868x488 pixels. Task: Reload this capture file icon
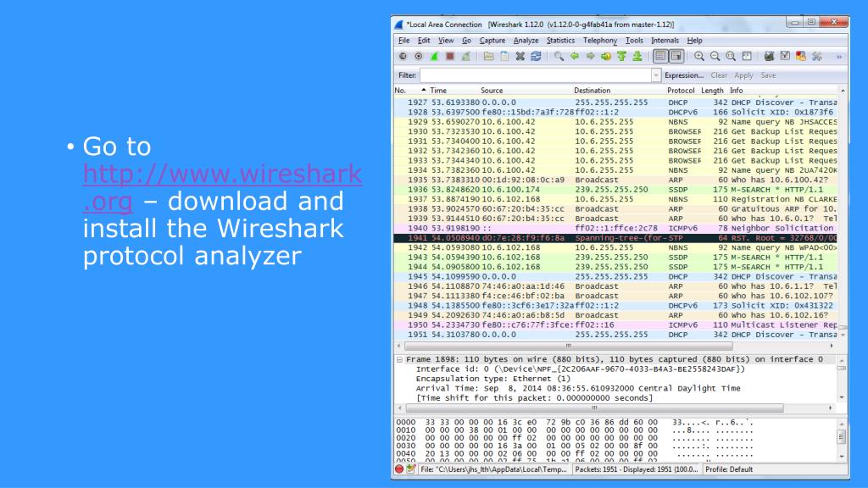(536, 57)
